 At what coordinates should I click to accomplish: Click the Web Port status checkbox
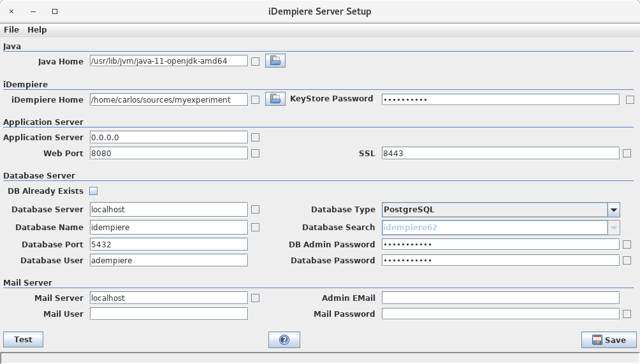pyautogui.click(x=255, y=154)
